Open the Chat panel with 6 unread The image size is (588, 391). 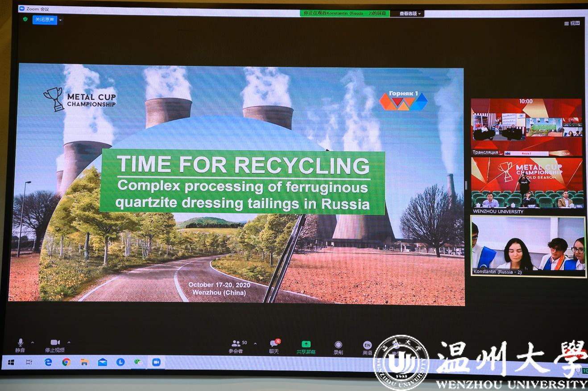coord(274,343)
